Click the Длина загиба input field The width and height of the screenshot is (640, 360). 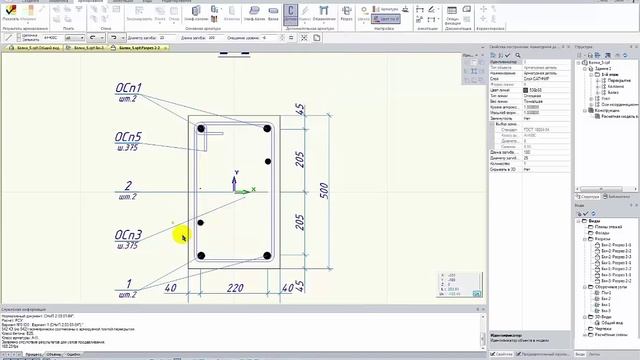217,38
